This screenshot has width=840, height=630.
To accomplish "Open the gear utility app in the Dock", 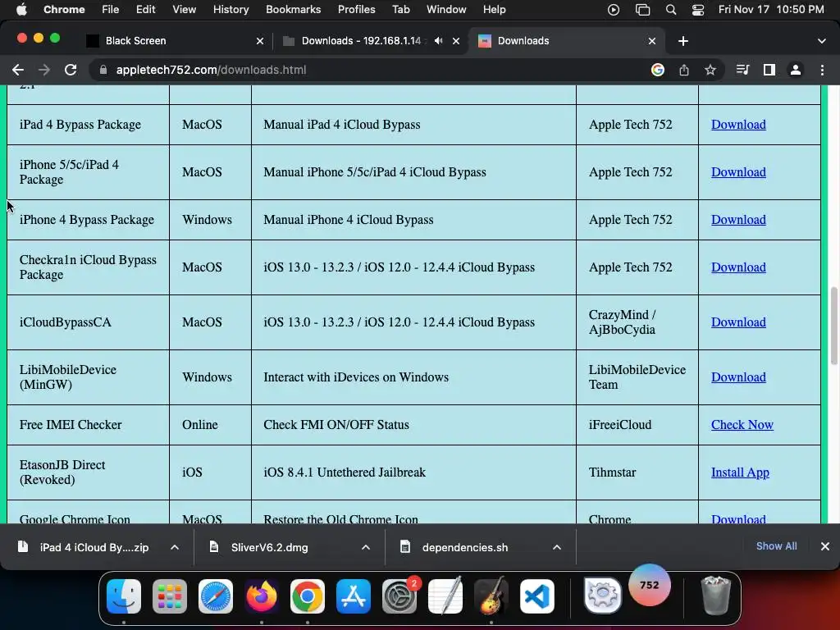I will [x=603, y=596].
